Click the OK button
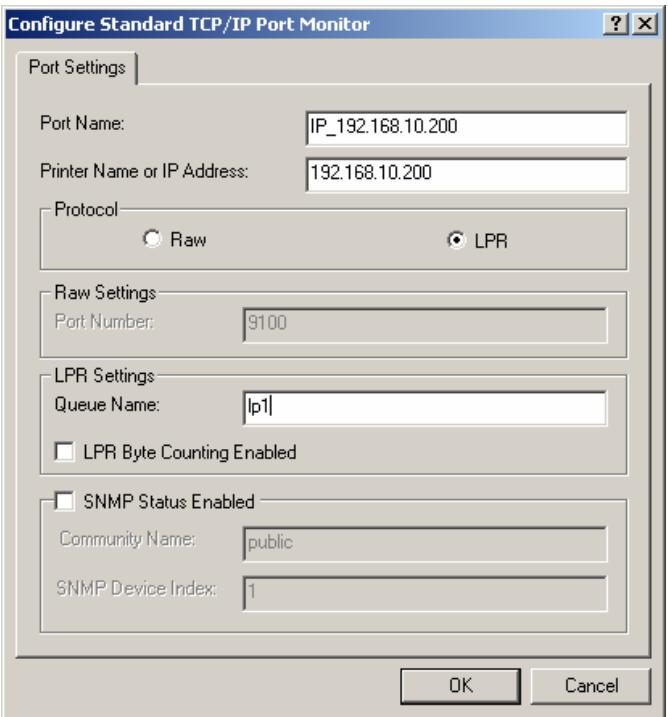The image size is (668, 717). [460, 686]
